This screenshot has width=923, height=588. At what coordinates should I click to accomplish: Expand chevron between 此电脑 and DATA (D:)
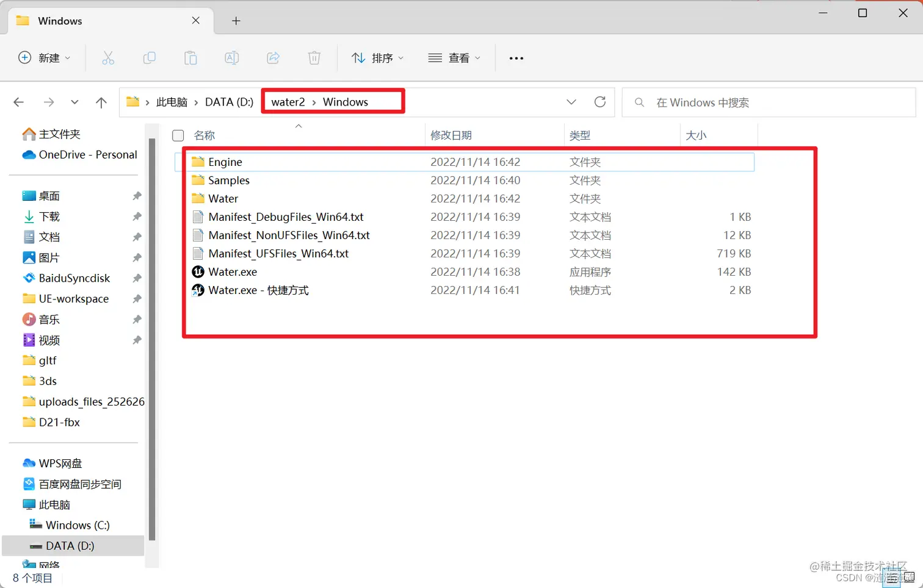tap(196, 102)
